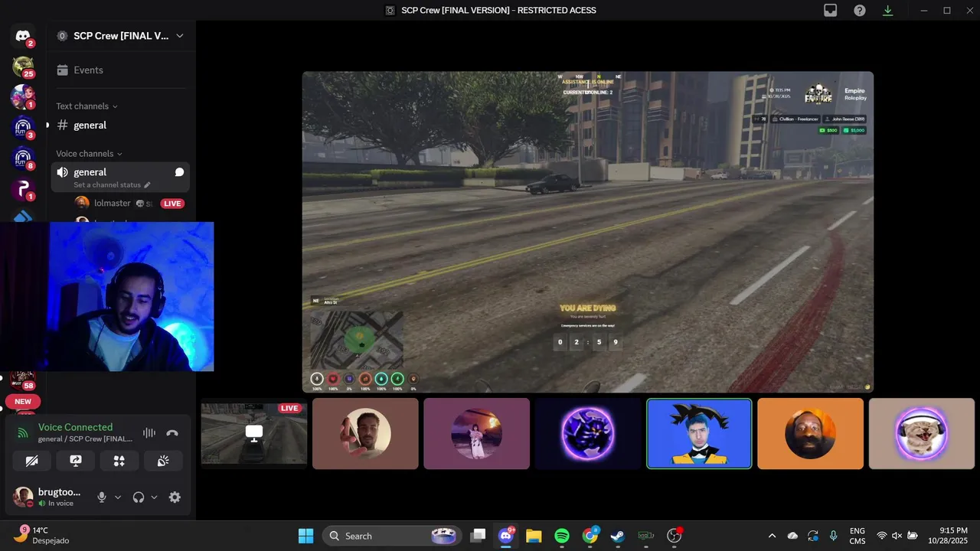Select the purple glowing robot avatar tile
The width and height of the screenshot is (980, 551).
click(x=588, y=433)
